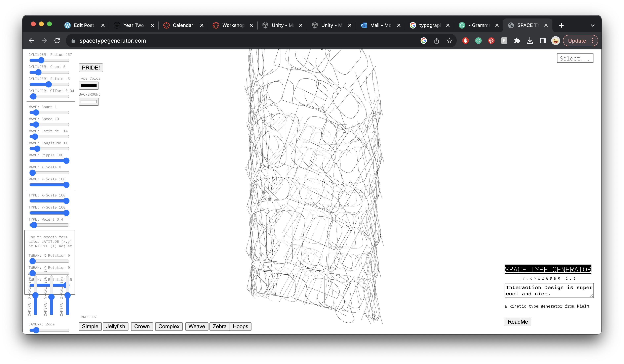This screenshot has width=624, height=364.
Task: Open the Type Color swatch
Action: click(x=89, y=86)
